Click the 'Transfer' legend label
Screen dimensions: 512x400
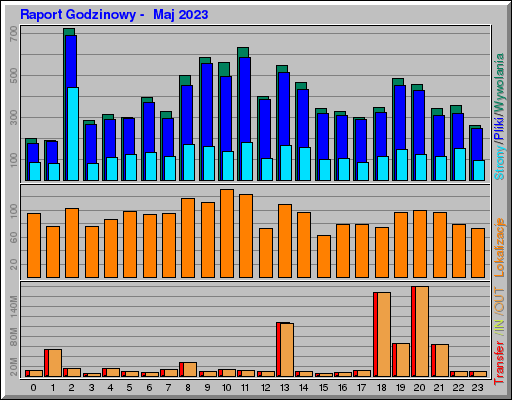coord(499,362)
